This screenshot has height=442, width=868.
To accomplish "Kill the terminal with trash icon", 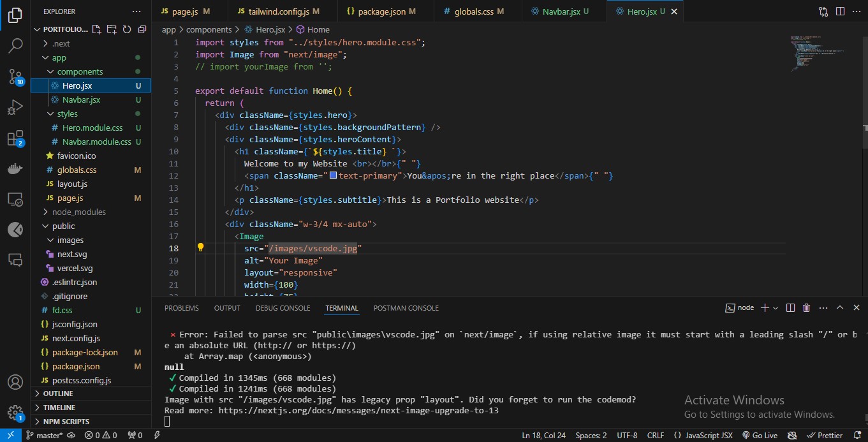I will pyautogui.click(x=806, y=307).
